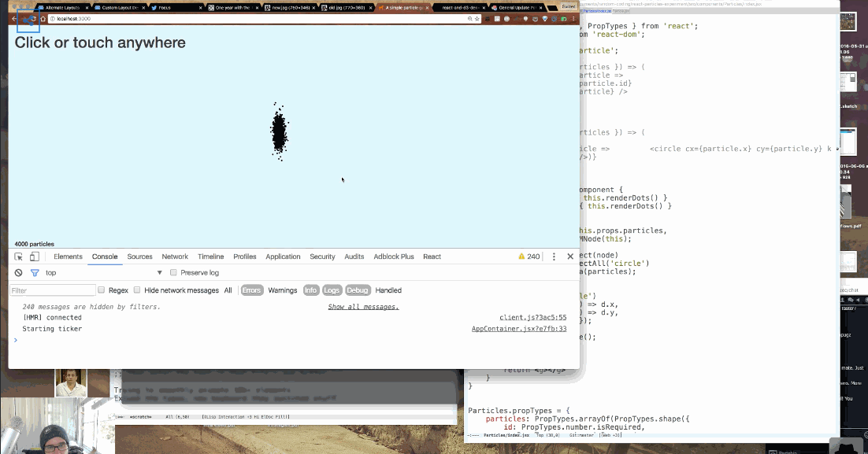The image size is (868, 454).
Task: Activate the inspect element picker icon
Action: [18, 257]
